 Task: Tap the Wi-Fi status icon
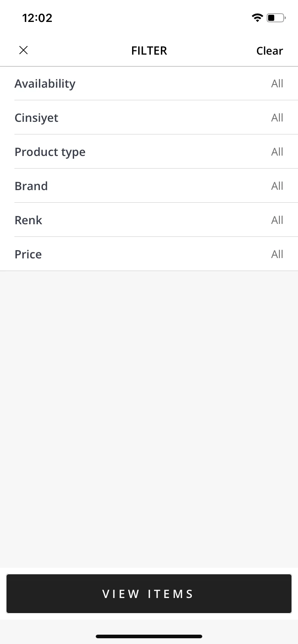pyautogui.click(x=257, y=18)
